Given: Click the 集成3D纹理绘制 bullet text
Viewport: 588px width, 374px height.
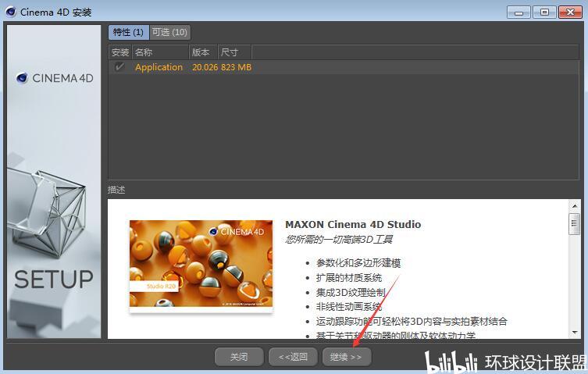Looking at the screenshot, I should (x=351, y=292).
